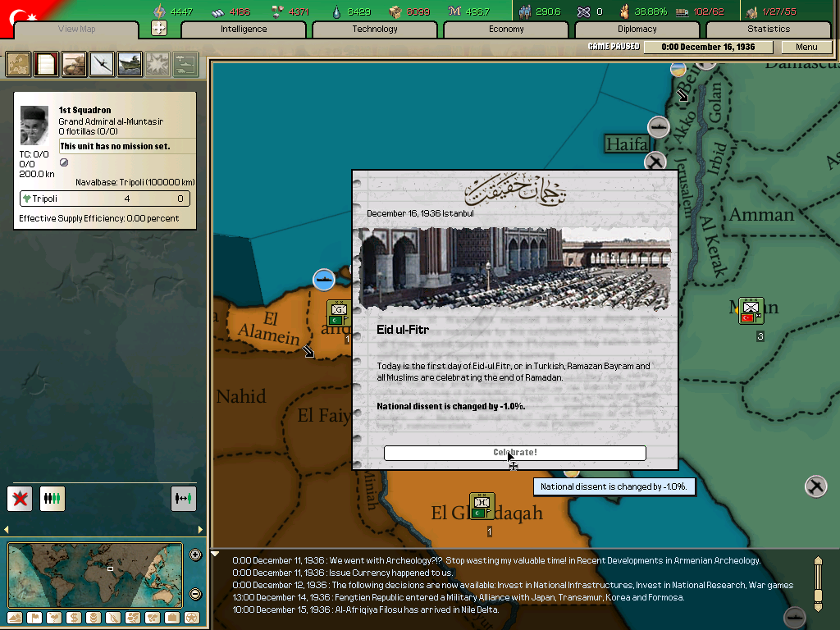840x630 pixels.
Task: Open the Diplomacy tab
Action: coord(637,29)
